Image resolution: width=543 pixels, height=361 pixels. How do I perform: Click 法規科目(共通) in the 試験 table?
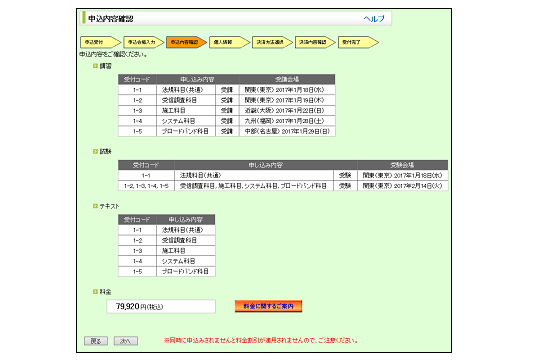(x=254, y=176)
